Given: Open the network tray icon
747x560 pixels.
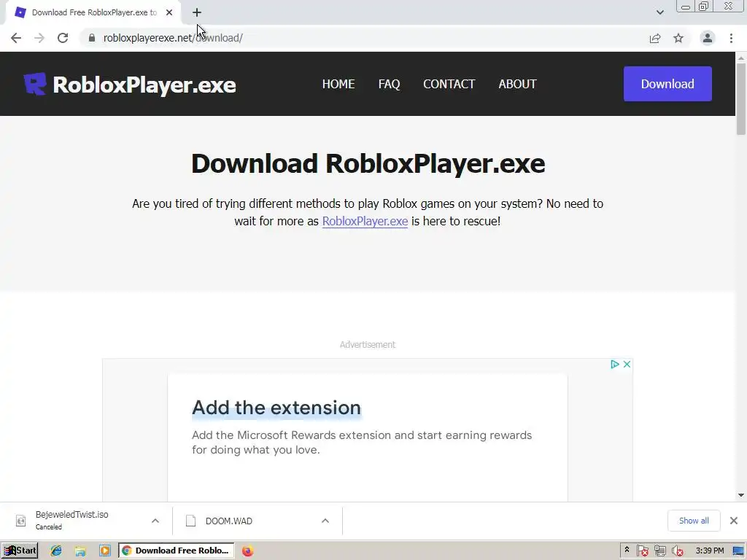Looking at the screenshot, I should coord(659,551).
